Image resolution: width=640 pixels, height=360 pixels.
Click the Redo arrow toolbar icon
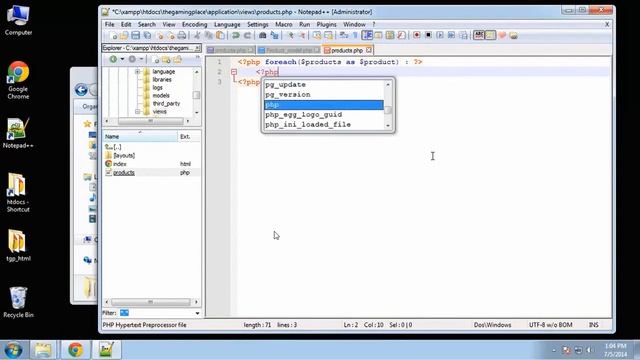coord(247,36)
